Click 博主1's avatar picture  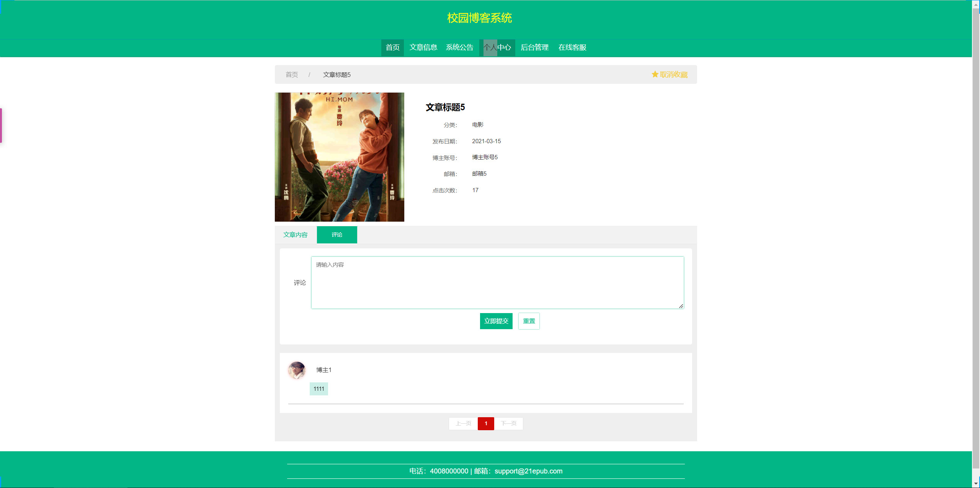(296, 370)
